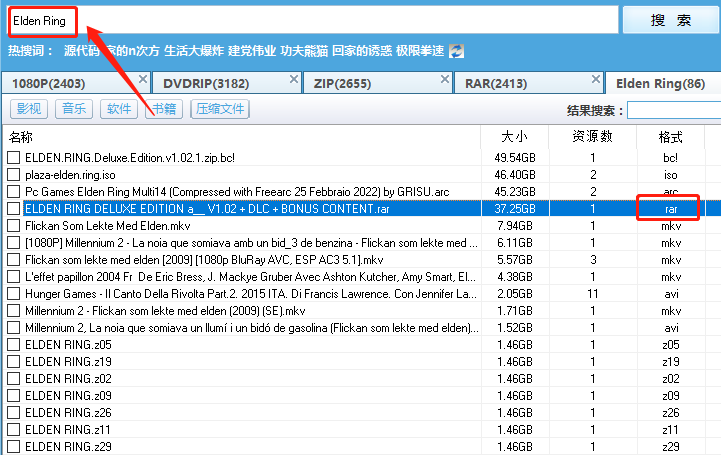Viewport: 721px width, 455px height.
Task: Filter results by 压缩文件
Action: pos(220,109)
